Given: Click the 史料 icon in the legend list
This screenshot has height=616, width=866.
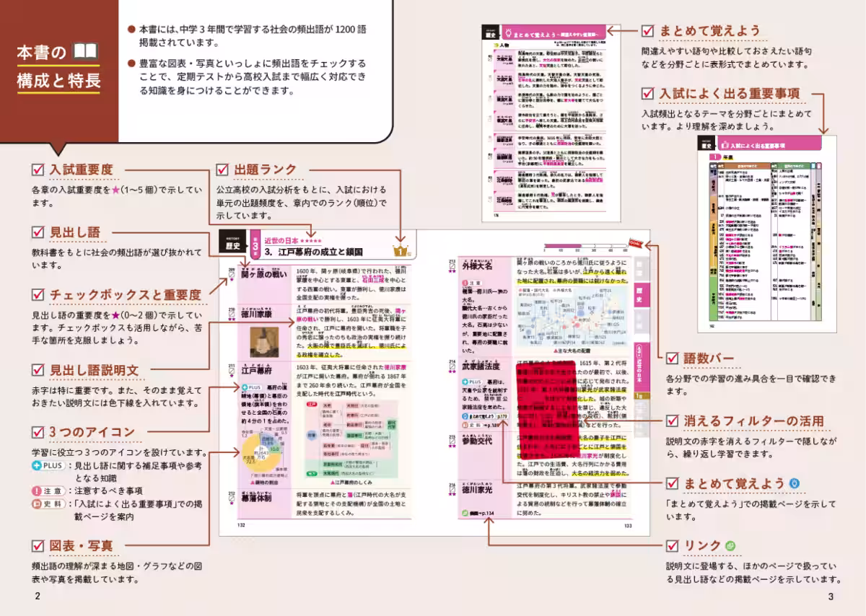Looking at the screenshot, I should pos(50,503).
